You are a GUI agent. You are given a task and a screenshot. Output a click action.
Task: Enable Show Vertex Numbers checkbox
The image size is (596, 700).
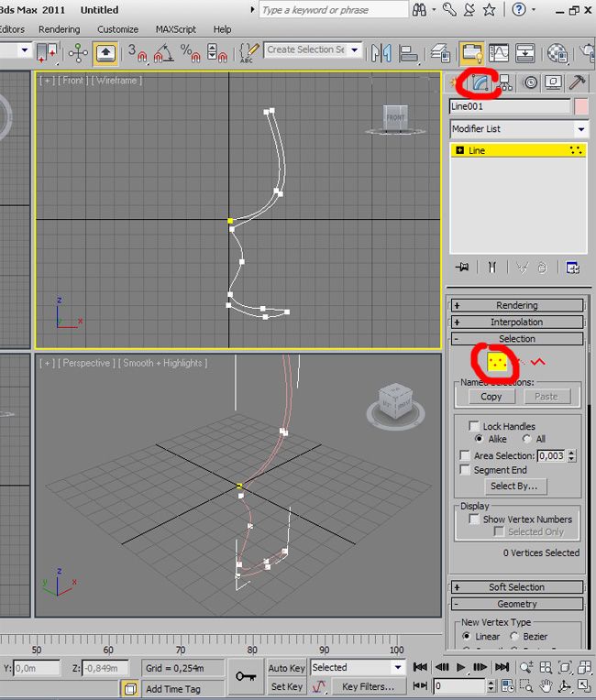click(474, 520)
